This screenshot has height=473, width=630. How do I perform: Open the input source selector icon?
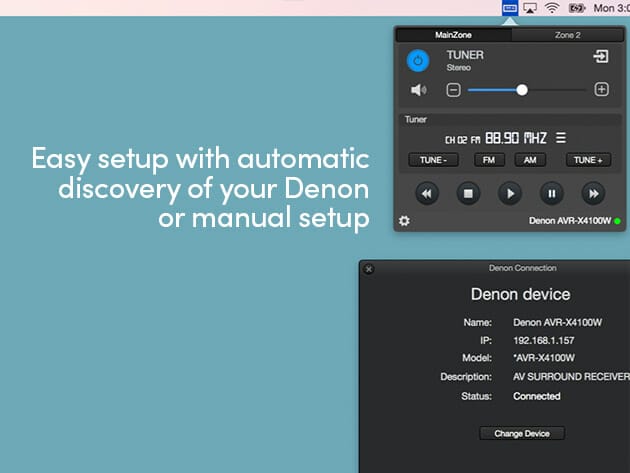tap(601, 58)
